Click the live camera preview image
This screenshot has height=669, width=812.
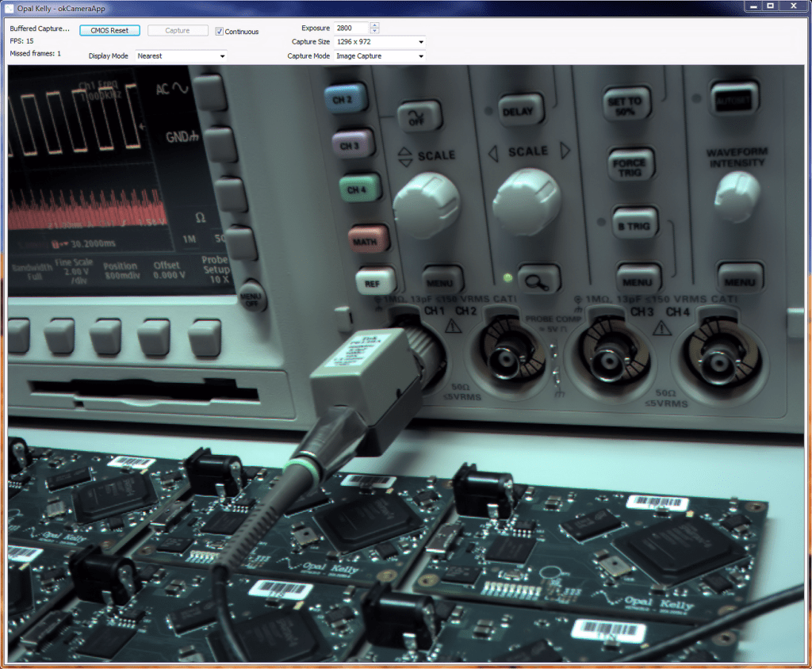click(406, 365)
